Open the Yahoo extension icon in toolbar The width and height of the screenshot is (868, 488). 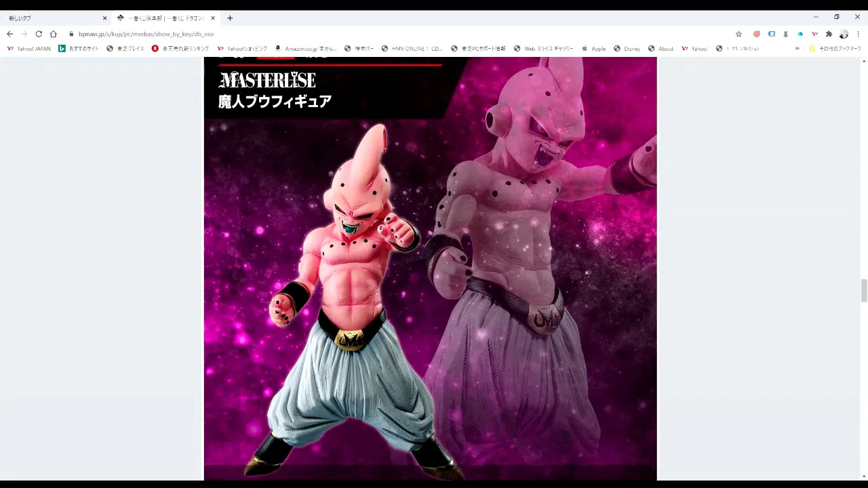pyautogui.click(x=814, y=34)
